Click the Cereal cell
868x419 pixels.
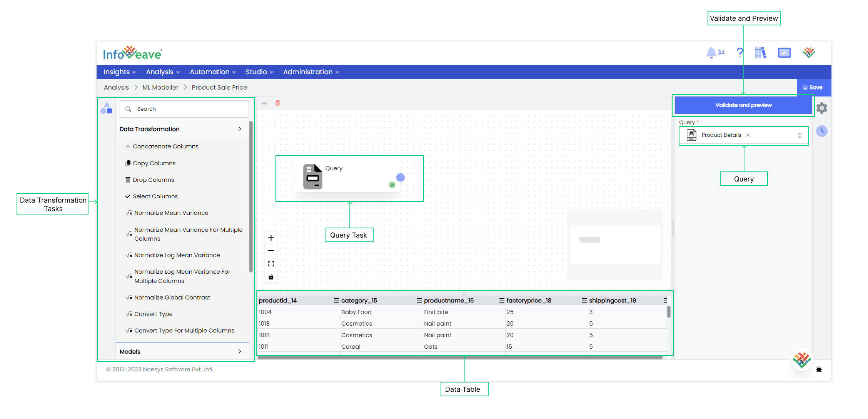tap(381, 347)
